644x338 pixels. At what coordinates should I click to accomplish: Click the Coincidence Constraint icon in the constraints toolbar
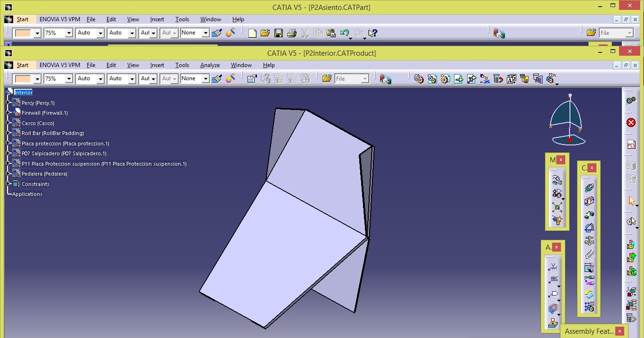[589, 188]
